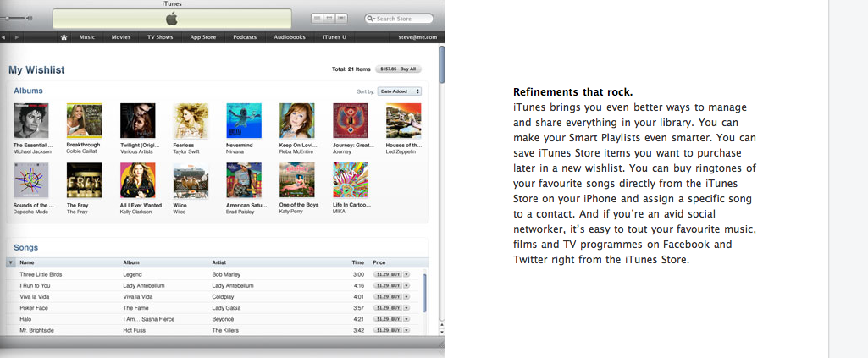Screen dimensions: 868x358
Task: Buy Poker Face for $1.29
Action: 388,308
